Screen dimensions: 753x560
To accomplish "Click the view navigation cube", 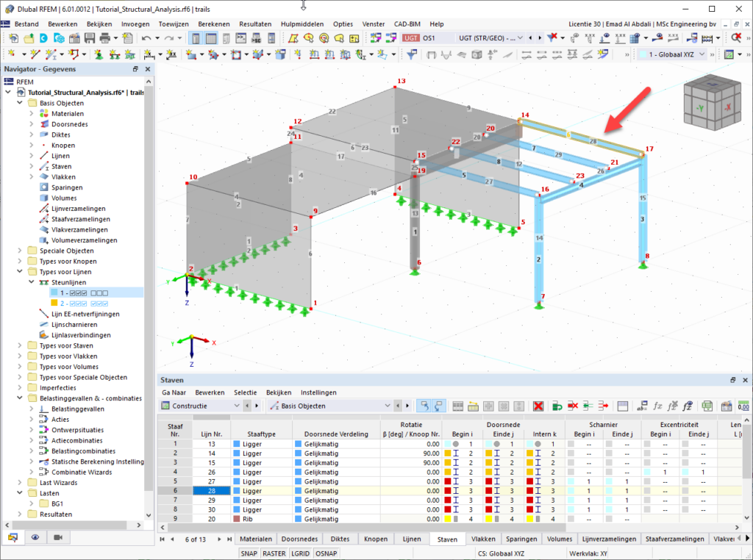I will pos(713,104).
